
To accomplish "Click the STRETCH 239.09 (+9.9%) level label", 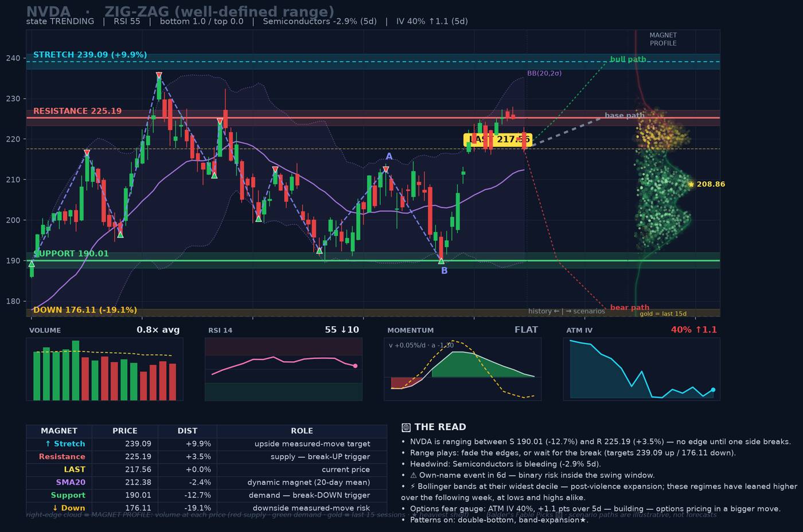I will click(x=90, y=55).
